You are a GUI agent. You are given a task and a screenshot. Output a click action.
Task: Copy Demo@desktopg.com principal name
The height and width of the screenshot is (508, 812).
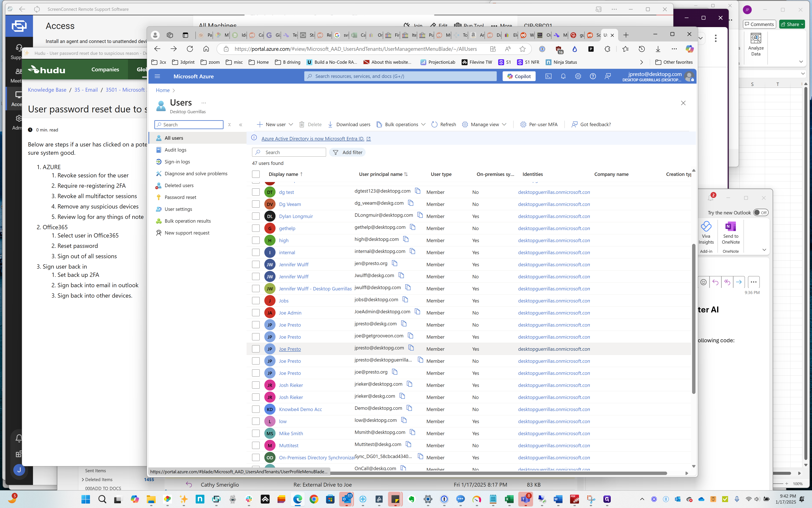click(x=409, y=408)
